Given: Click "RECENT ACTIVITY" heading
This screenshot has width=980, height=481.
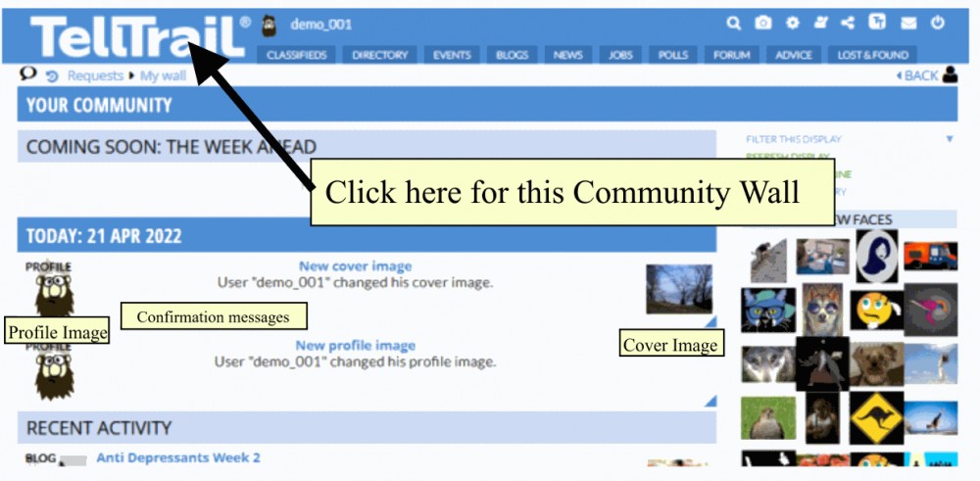Looking at the screenshot, I should click(x=99, y=428).
